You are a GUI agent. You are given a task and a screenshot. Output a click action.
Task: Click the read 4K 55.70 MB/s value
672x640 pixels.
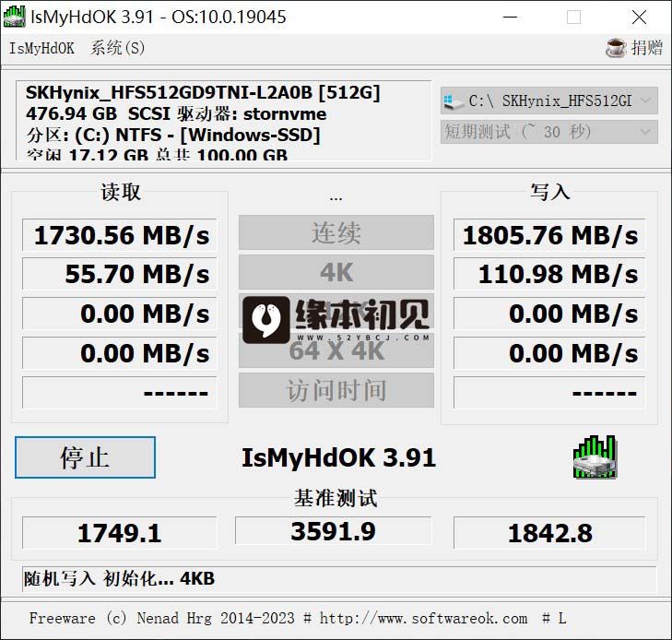[120, 274]
